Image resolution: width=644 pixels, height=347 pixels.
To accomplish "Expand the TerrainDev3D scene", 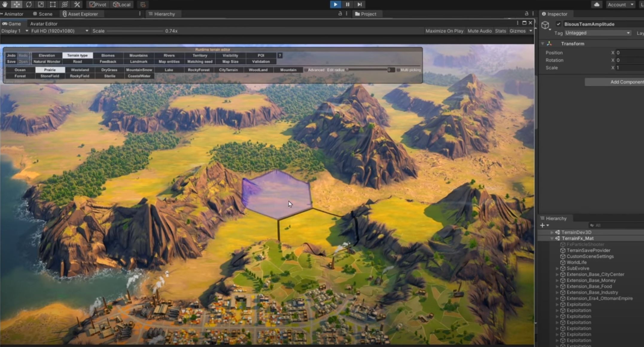I will tap(552, 232).
